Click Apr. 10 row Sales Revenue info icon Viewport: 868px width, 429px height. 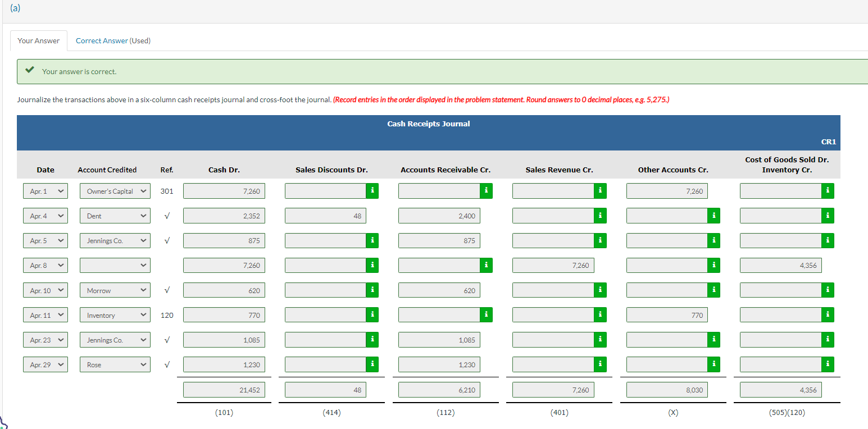coord(600,290)
